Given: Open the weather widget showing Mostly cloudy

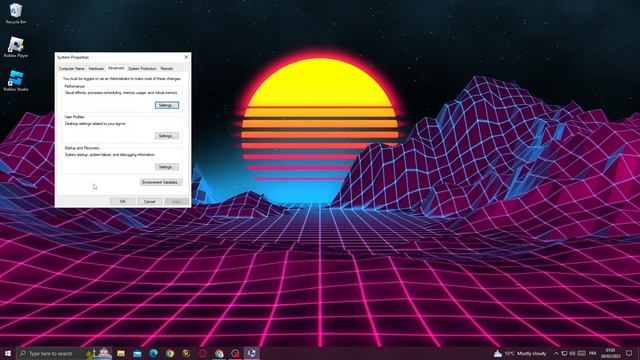Looking at the screenshot, I should coord(520,353).
